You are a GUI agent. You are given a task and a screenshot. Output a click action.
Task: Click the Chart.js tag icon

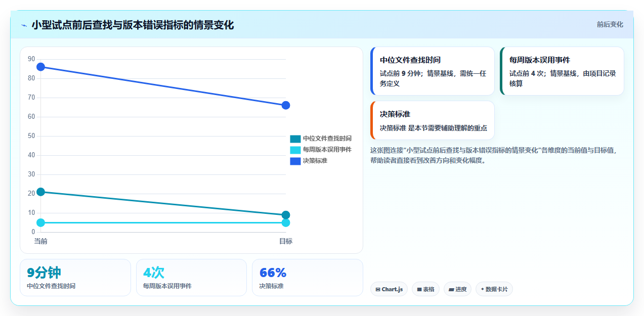(x=377, y=290)
